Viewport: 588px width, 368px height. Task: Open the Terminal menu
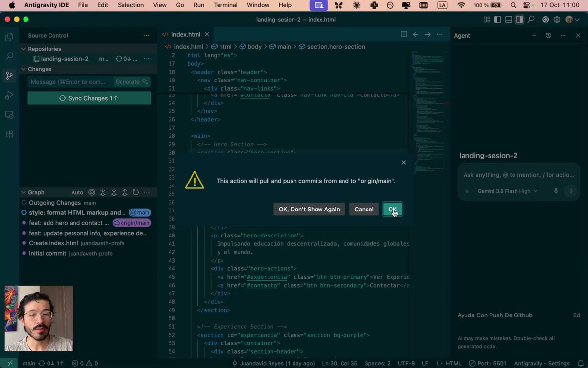pos(225,5)
